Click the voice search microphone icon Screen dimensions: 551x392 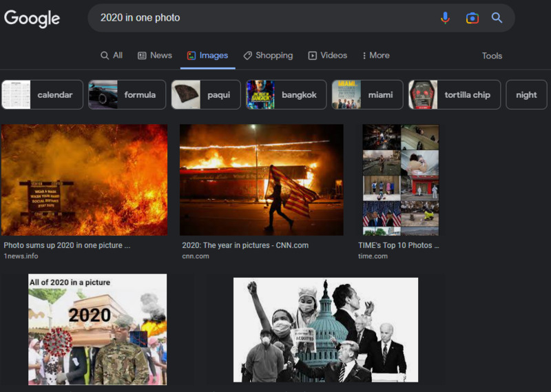pyautogui.click(x=445, y=18)
